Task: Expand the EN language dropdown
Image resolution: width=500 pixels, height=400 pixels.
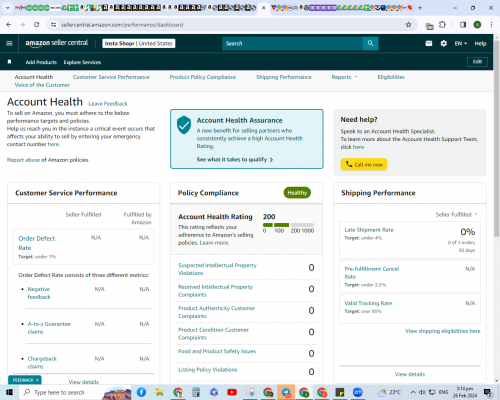Action: (461, 43)
